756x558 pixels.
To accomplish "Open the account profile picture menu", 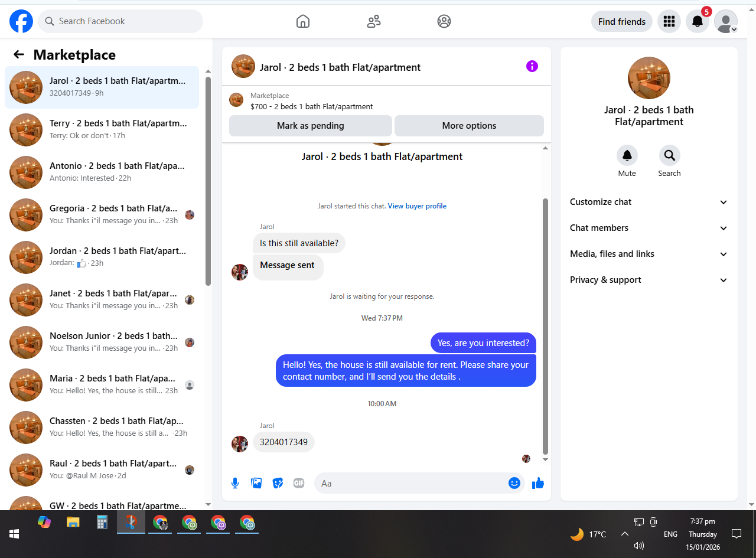I will [726, 21].
